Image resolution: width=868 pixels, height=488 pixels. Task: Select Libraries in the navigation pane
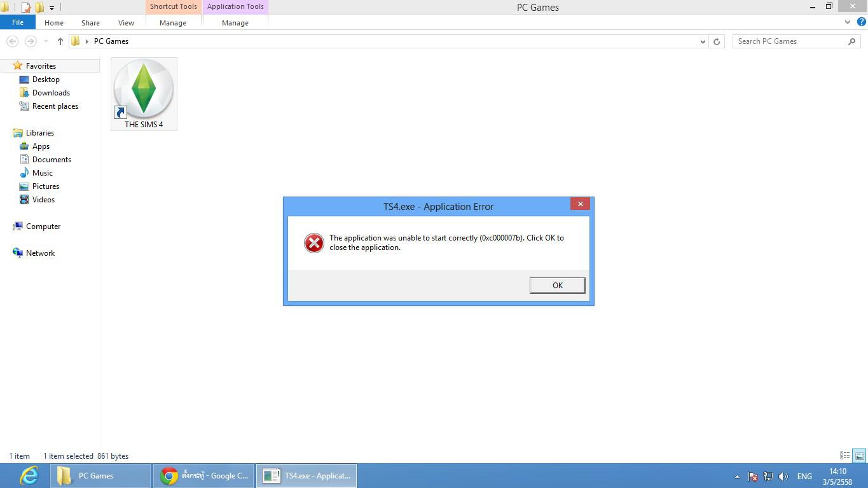(40, 133)
